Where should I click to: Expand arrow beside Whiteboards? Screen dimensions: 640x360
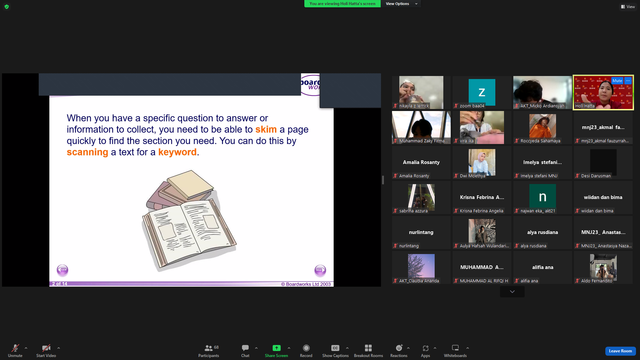click(x=467, y=348)
